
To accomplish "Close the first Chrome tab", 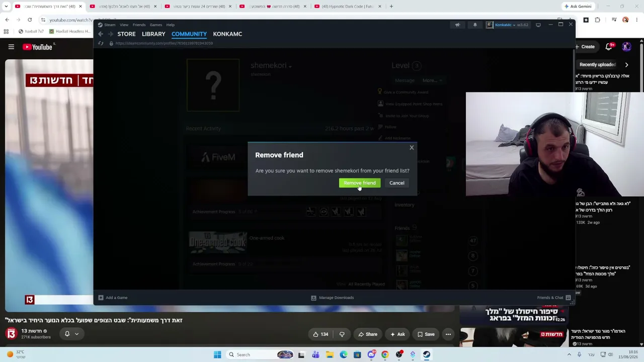I will [80, 7].
